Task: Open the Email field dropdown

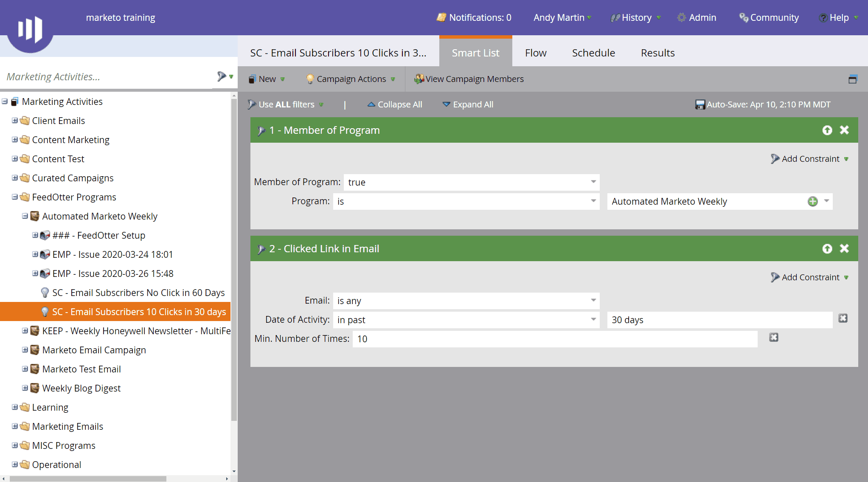Action: coord(593,300)
